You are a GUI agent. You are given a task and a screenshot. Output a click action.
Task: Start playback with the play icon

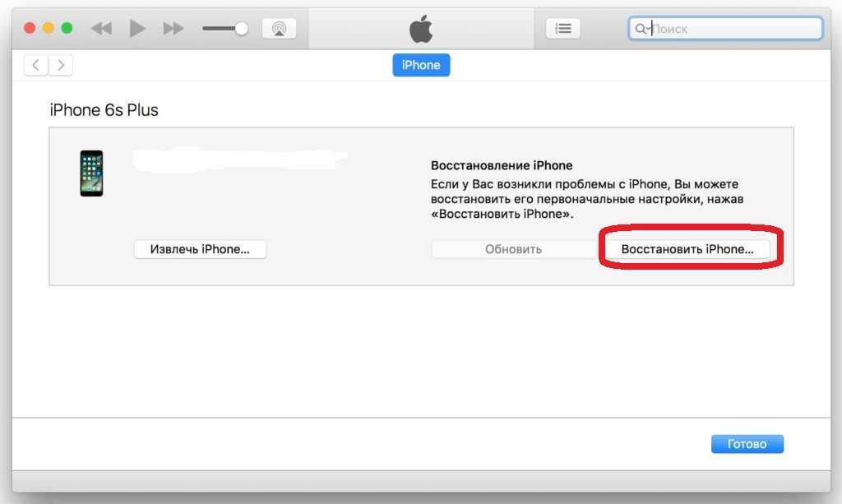137,28
